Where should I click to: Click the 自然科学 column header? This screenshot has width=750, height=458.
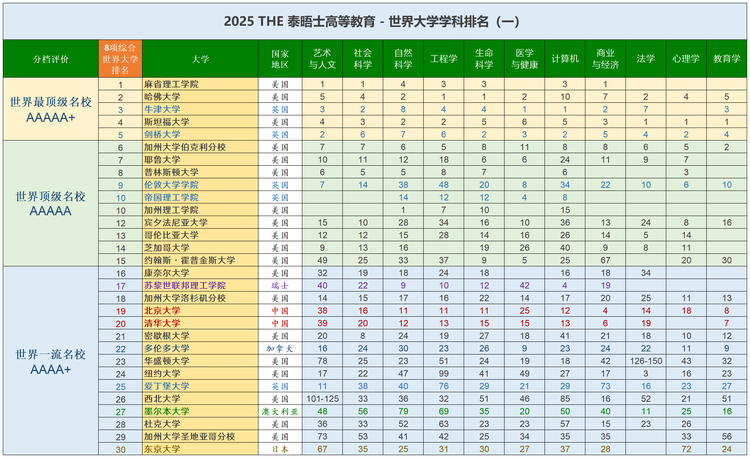tap(403, 59)
